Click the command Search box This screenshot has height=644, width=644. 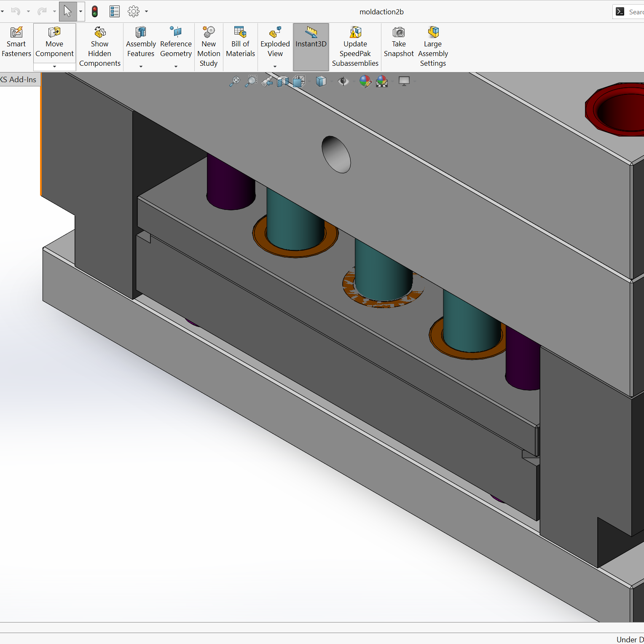pyautogui.click(x=629, y=12)
